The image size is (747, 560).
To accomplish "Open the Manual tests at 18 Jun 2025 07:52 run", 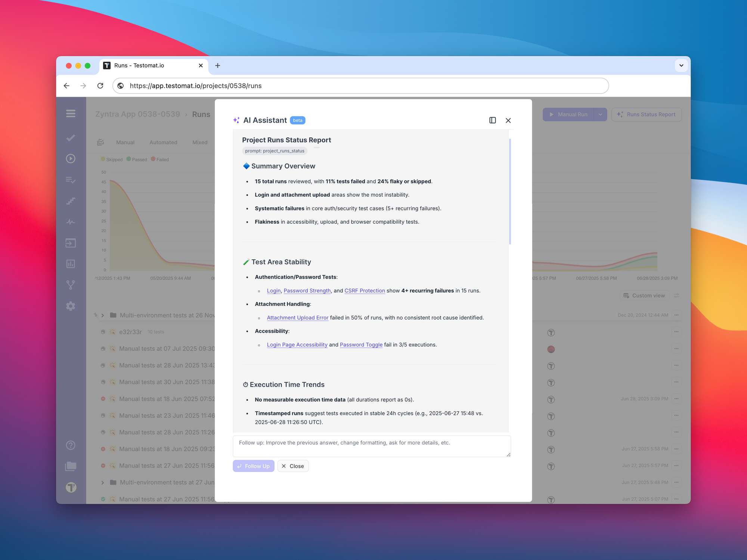I will pyautogui.click(x=167, y=399).
